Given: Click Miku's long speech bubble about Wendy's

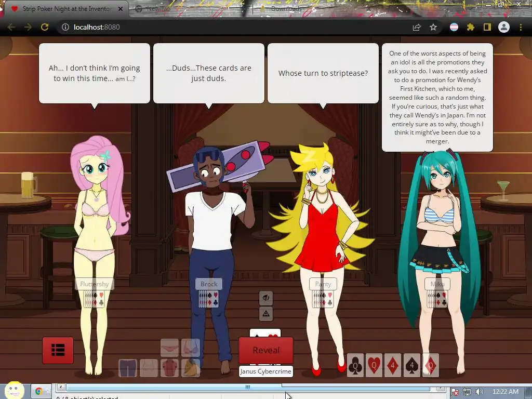Looking at the screenshot, I should pos(437,97).
